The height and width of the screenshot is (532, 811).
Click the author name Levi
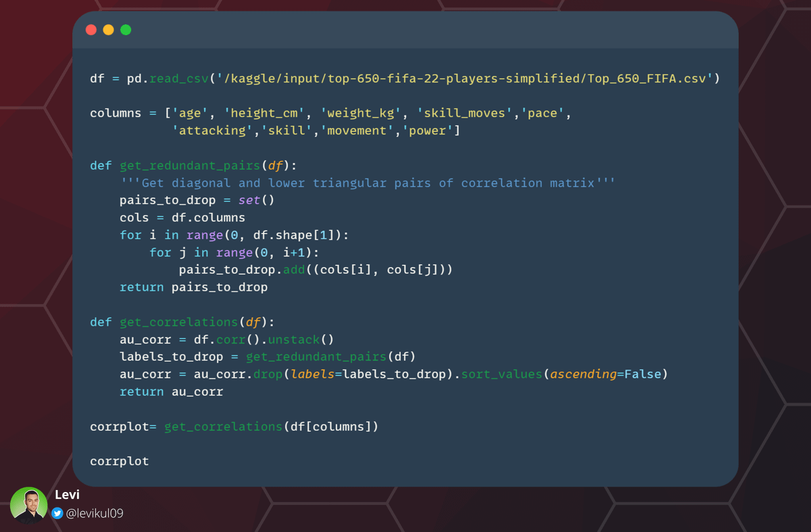coord(67,495)
